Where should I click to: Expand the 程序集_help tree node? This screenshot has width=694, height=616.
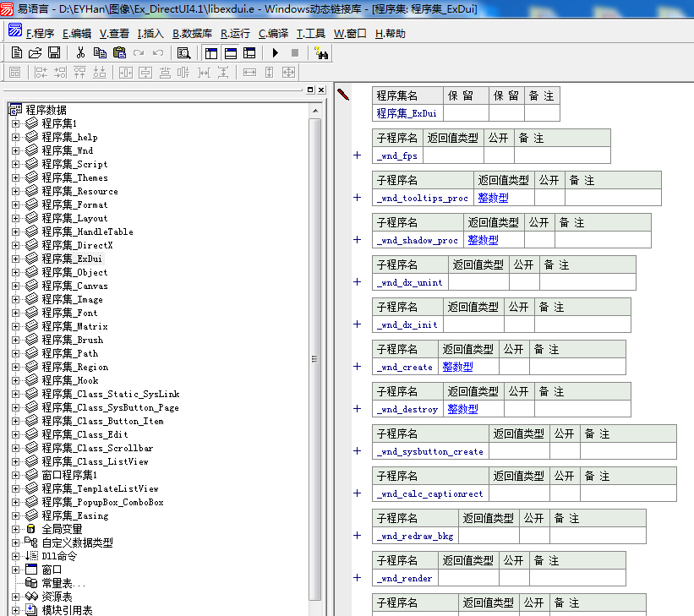pyautogui.click(x=15, y=137)
